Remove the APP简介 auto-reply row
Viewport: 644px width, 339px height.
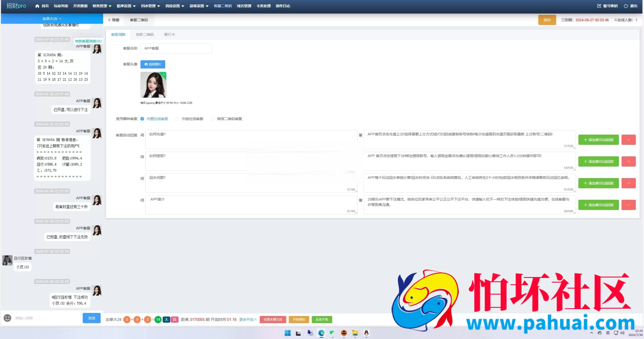628,205
